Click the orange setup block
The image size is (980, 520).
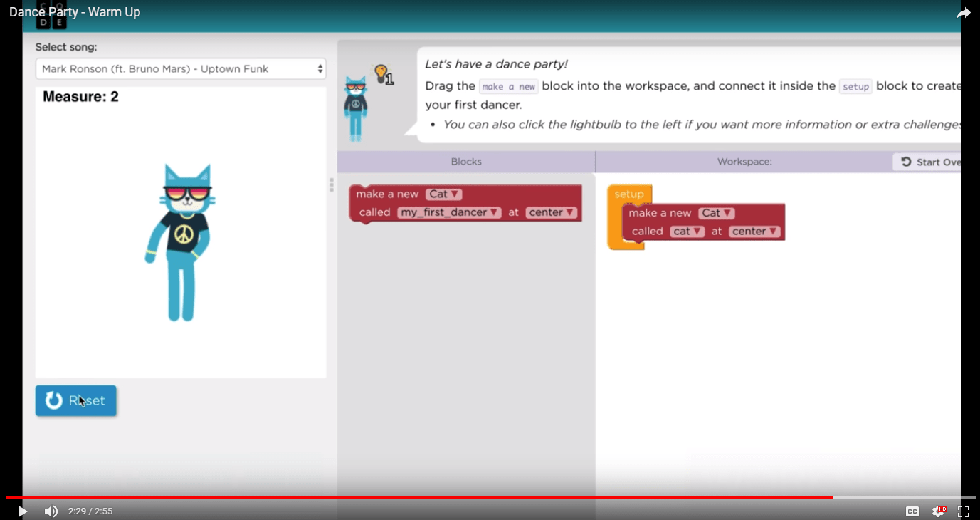tap(629, 194)
